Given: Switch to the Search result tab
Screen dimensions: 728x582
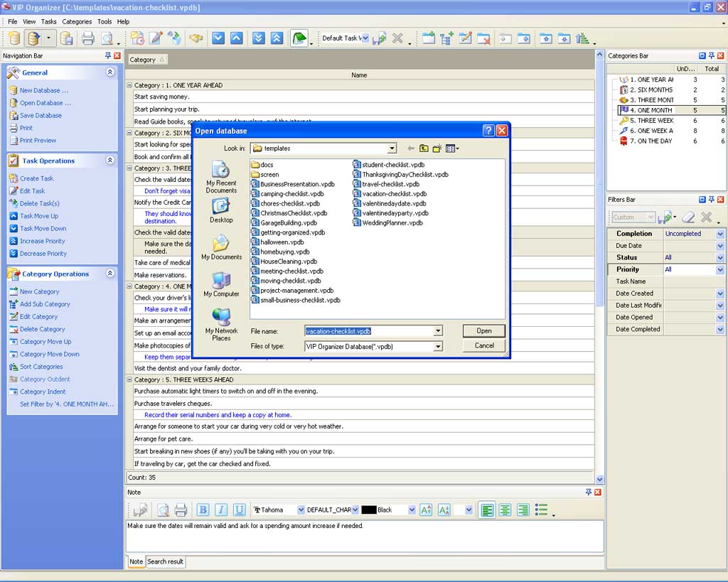Looking at the screenshot, I should 166,561.
